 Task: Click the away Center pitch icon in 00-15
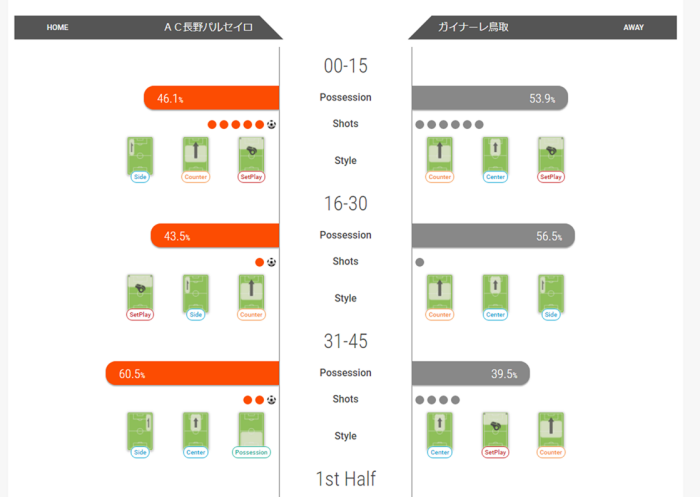pos(495,153)
